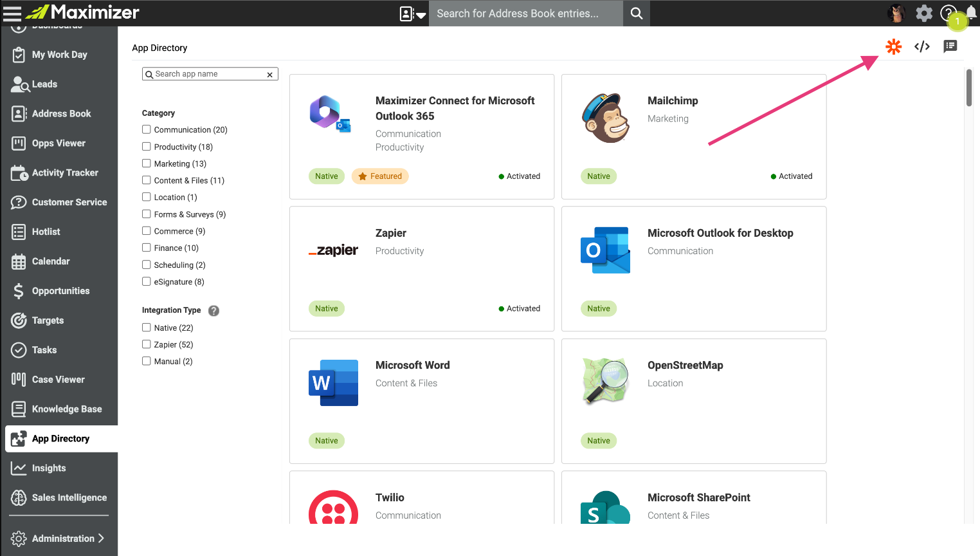The height and width of the screenshot is (556, 980).
Task: Check the Forms & Surveys (9) category
Action: click(x=147, y=214)
